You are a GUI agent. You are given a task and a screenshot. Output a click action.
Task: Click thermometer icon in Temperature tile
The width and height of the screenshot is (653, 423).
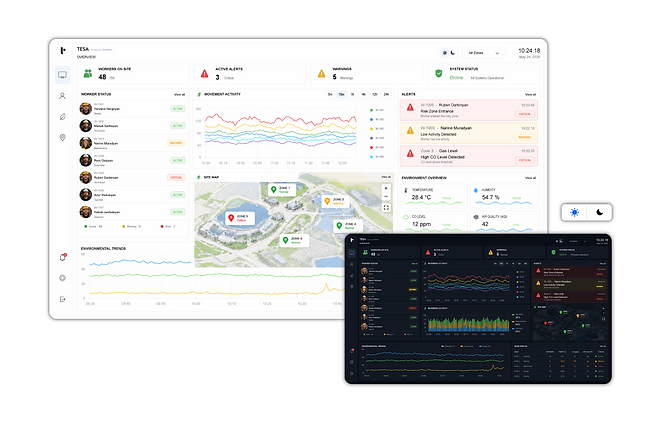tap(406, 190)
